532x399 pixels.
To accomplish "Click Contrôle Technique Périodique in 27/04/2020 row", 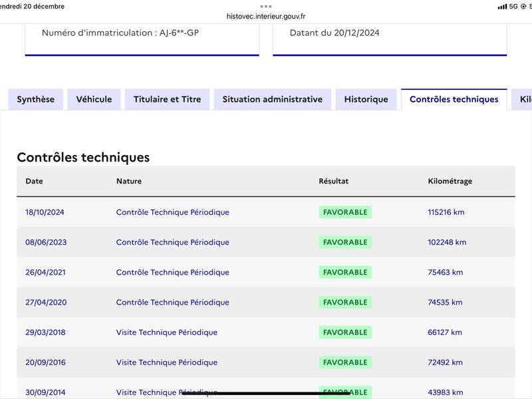I will click(173, 303).
